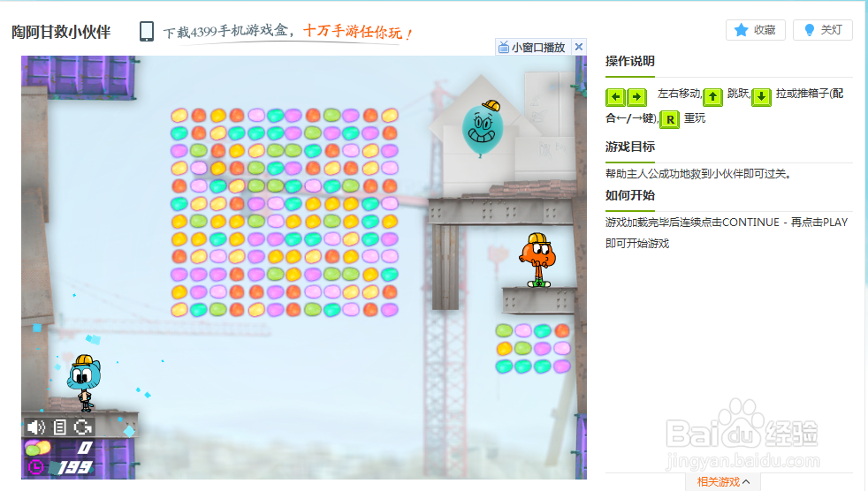Click the left arrow key icon
868x491 pixels.
[615, 97]
